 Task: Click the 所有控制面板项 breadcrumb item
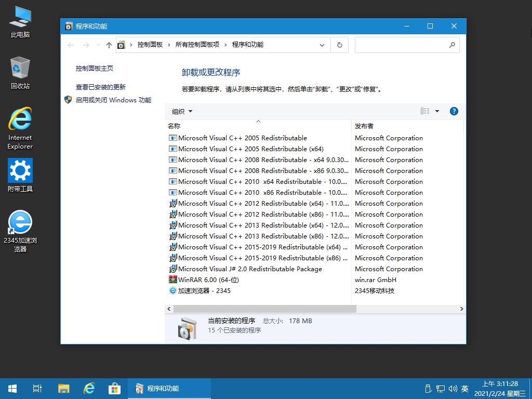197,45
